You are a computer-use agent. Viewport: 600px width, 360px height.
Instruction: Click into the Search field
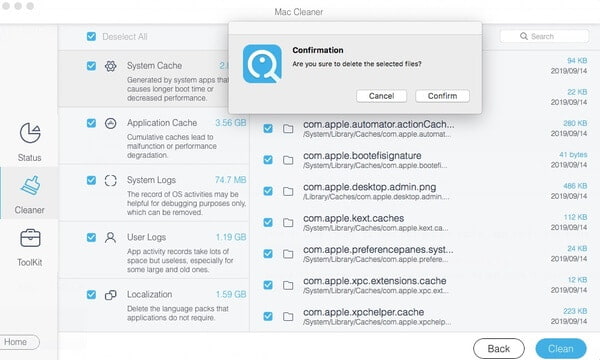pyautogui.click(x=544, y=36)
